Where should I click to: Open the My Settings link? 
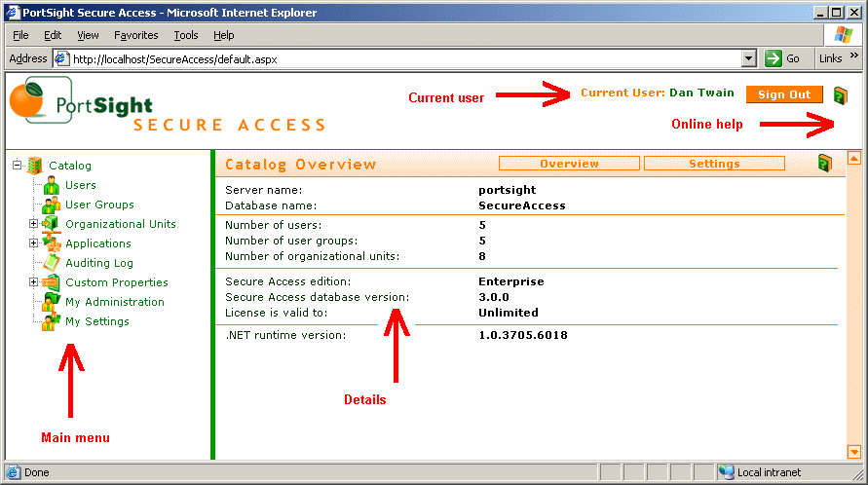point(96,321)
